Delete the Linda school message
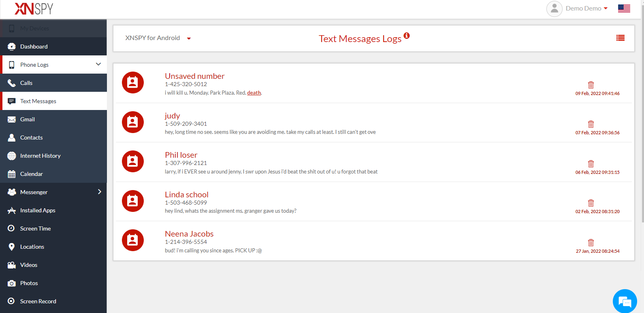Image resolution: width=644 pixels, height=313 pixels. tap(591, 203)
